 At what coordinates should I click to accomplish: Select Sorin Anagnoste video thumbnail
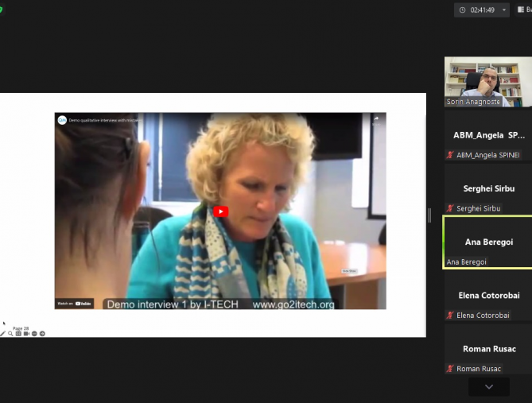pos(487,81)
